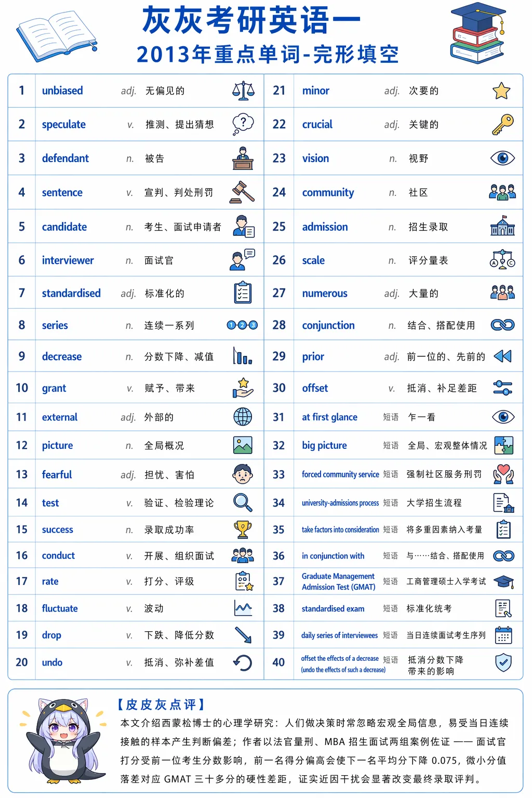Click the descending bar chart icon beside decrease
Viewport: 532px width, 798px height.
243,356
